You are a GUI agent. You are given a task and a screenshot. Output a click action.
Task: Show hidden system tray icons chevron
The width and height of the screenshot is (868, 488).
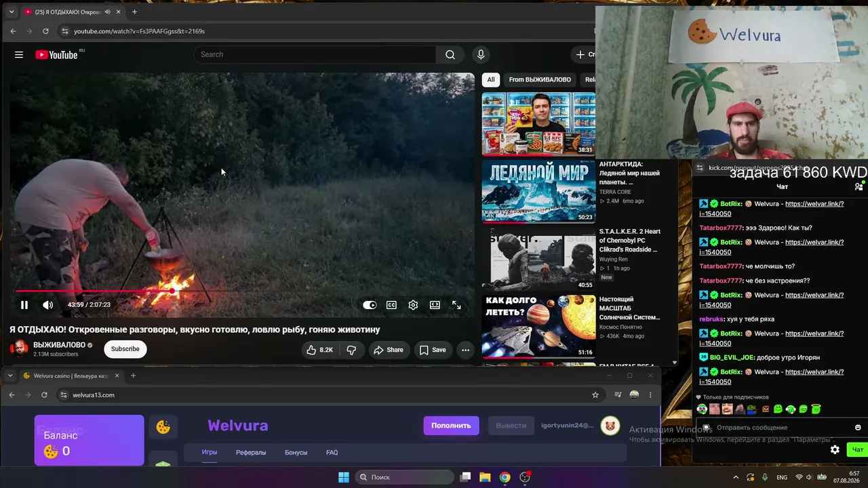[x=736, y=477]
